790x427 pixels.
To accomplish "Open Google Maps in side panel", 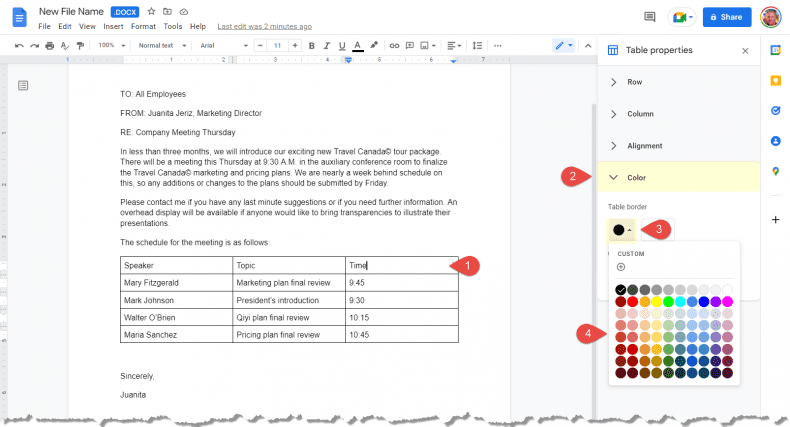I will (775, 172).
